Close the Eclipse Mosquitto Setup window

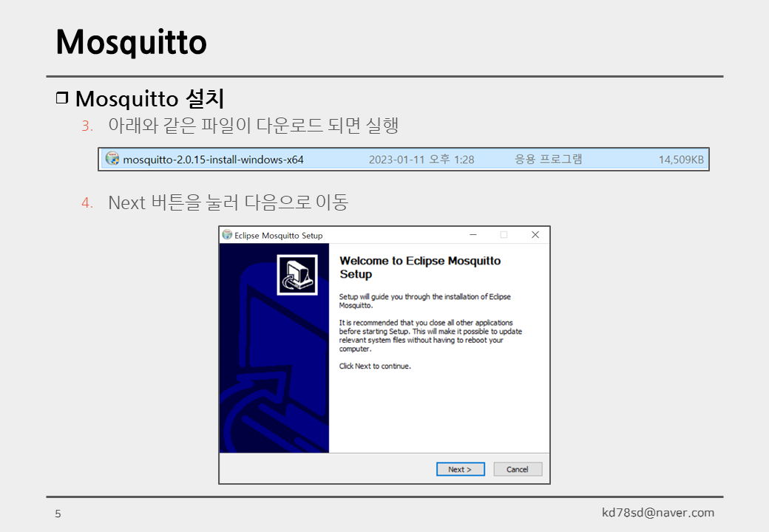pos(535,235)
